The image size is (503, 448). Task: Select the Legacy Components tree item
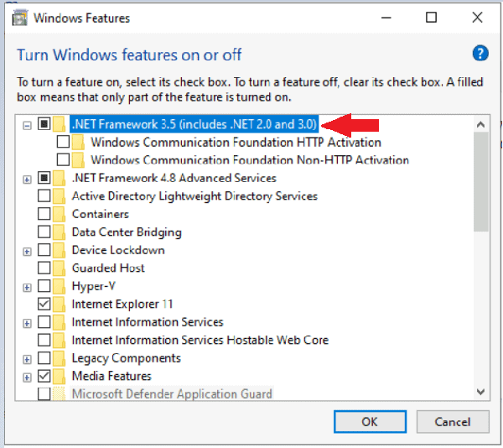click(x=126, y=358)
